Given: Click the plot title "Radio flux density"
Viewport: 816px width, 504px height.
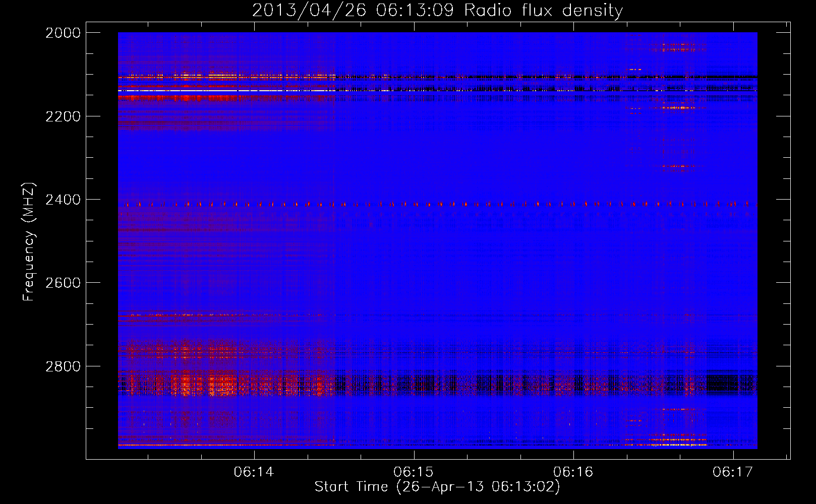Looking at the screenshot, I should pos(543,11).
